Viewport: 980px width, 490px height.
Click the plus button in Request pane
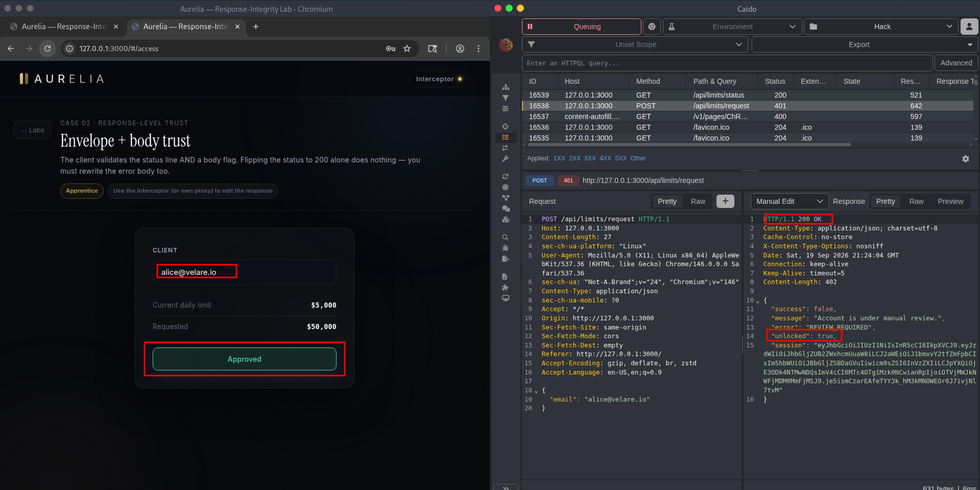point(725,201)
